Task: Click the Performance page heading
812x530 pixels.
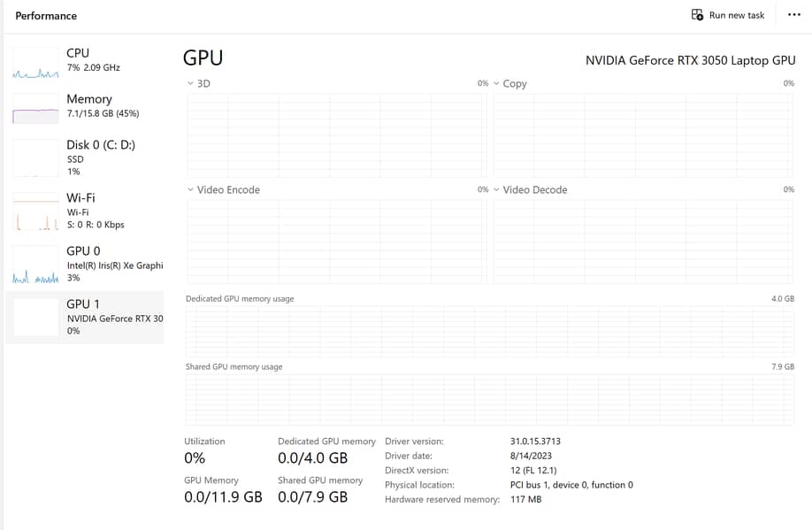Action: 46,16
